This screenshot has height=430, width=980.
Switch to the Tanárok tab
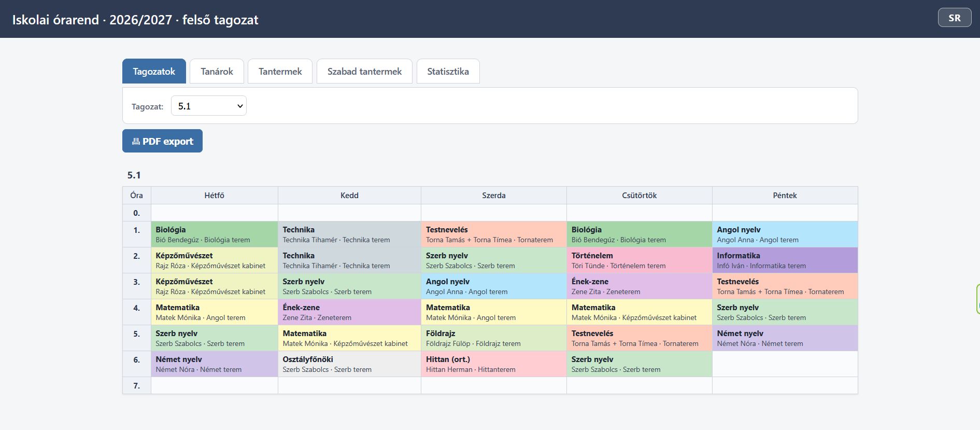pos(217,71)
